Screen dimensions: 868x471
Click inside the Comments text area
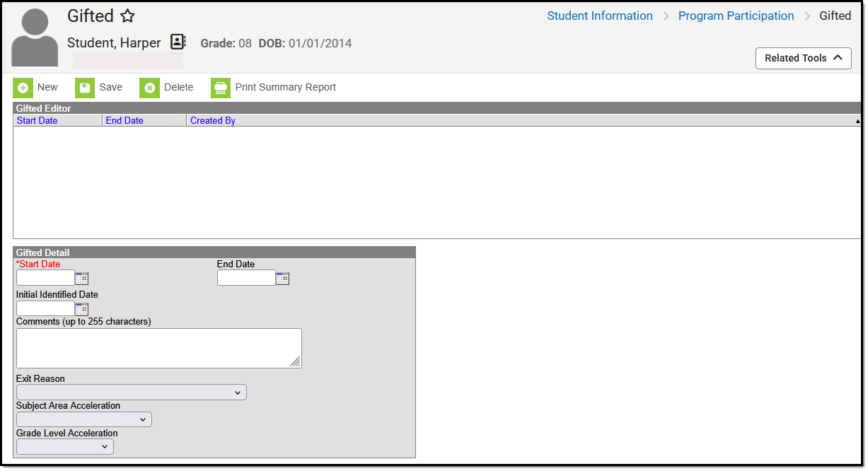tap(158, 347)
